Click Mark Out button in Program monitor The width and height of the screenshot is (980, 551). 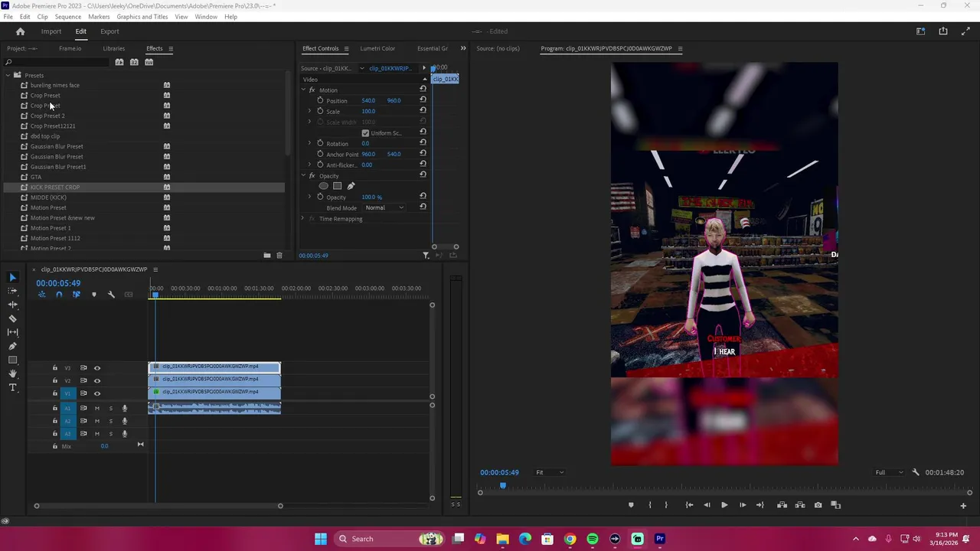click(x=666, y=505)
